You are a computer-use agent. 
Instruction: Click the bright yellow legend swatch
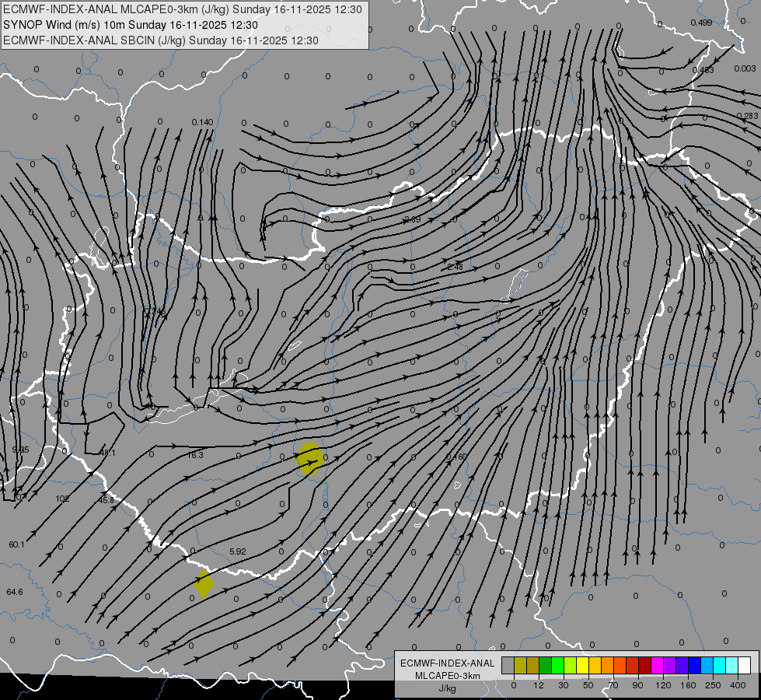[582, 666]
